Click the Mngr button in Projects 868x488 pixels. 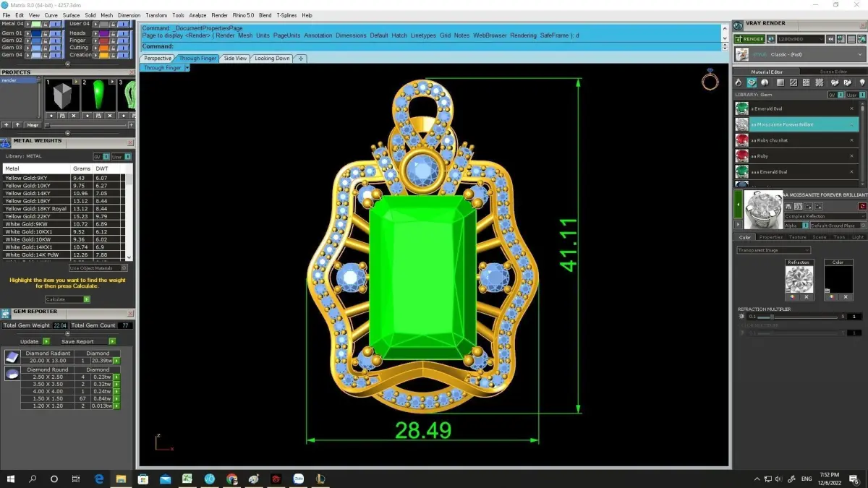33,125
